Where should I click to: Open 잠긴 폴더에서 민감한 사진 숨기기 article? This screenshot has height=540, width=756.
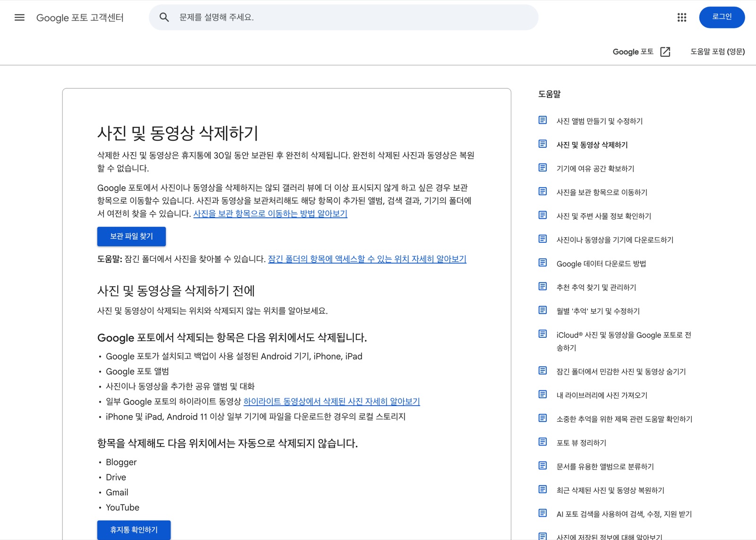621,372
